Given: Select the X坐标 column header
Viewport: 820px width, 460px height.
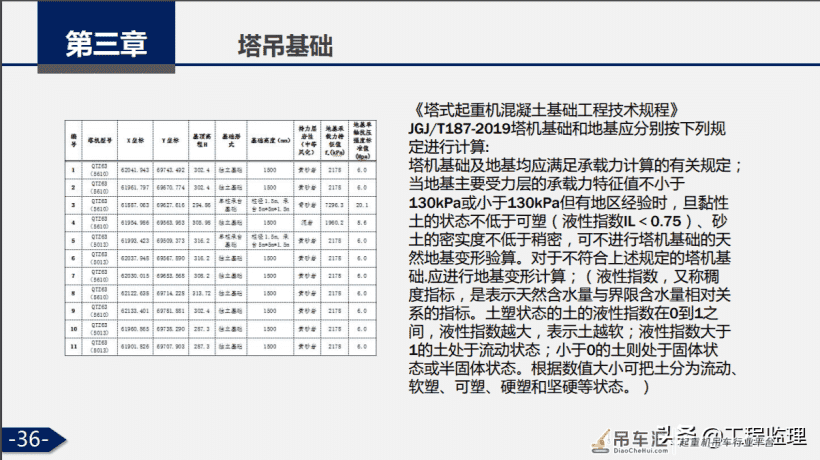Looking at the screenshot, I should 135,140.
